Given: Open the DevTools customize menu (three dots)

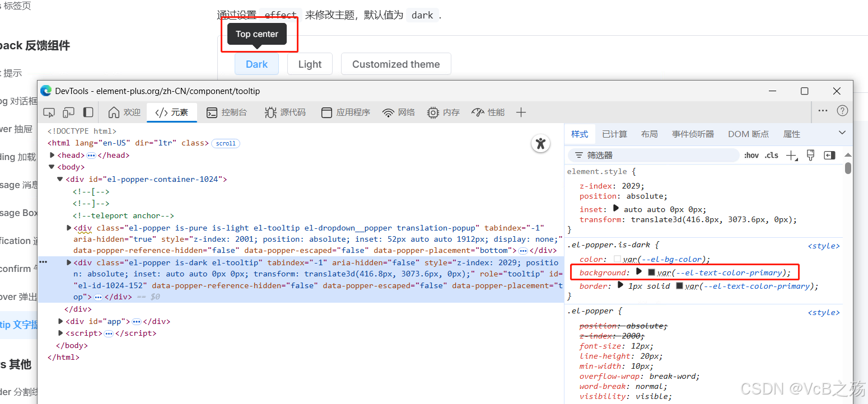Looking at the screenshot, I should tap(822, 110).
